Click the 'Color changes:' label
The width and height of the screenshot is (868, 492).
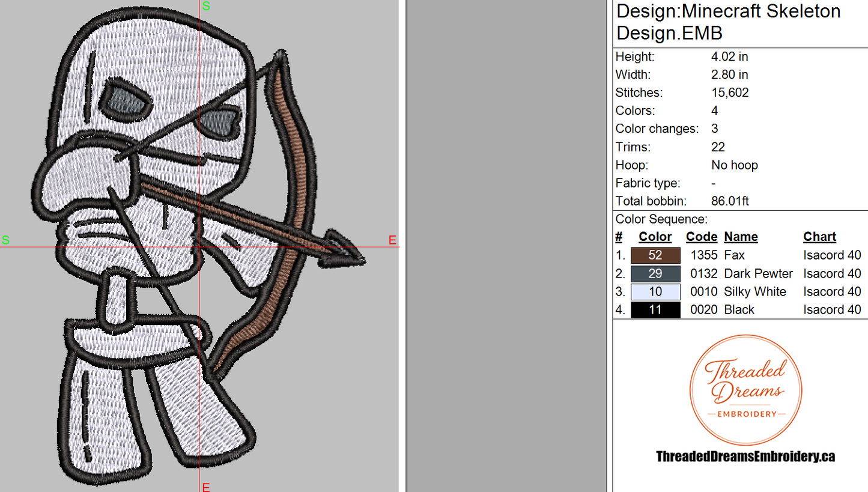click(657, 129)
